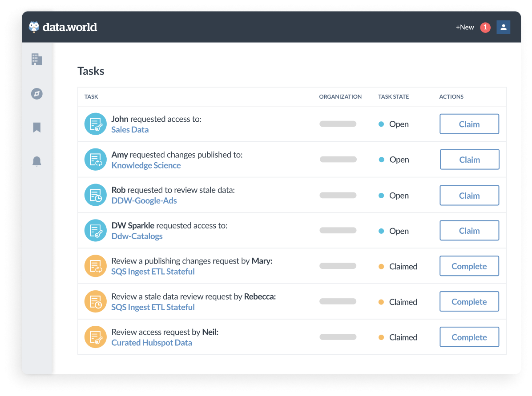
Task: Claim John's access request task
Action: pyautogui.click(x=469, y=124)
